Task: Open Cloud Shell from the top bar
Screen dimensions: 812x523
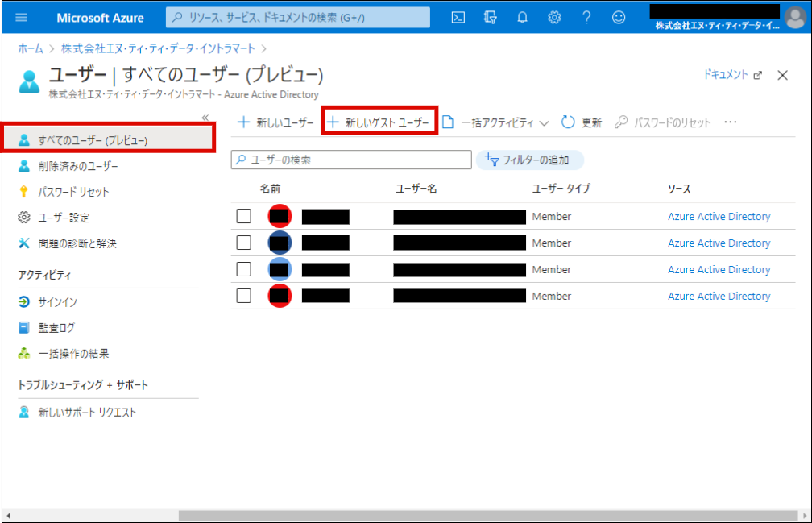Action: (458, 18)
